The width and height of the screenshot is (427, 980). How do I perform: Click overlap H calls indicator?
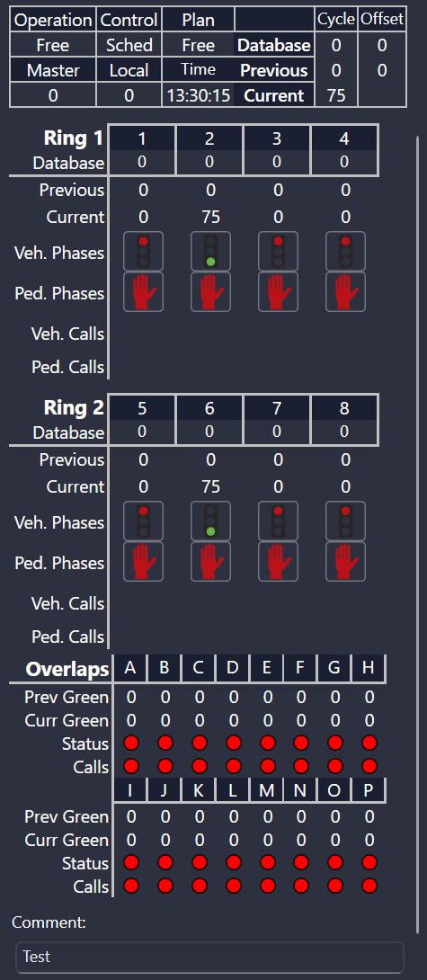point(369,766)
